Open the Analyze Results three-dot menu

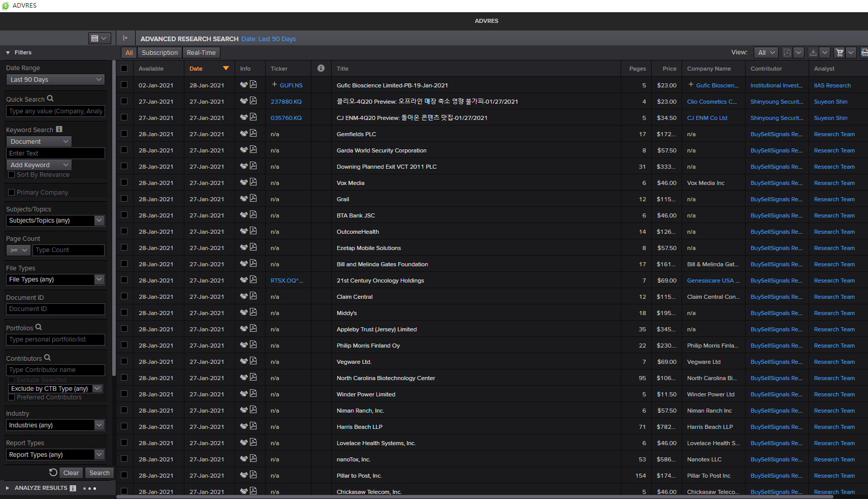[x=89, y=488]
